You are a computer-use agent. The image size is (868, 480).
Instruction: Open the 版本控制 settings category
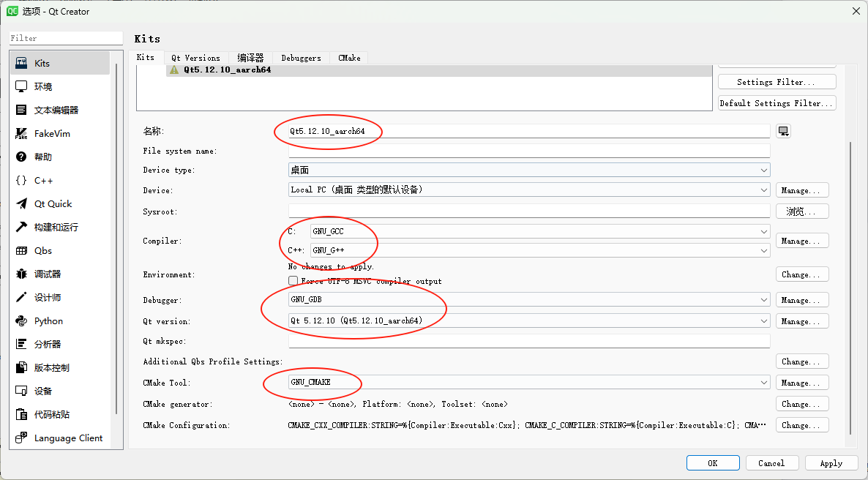point(60,367)
